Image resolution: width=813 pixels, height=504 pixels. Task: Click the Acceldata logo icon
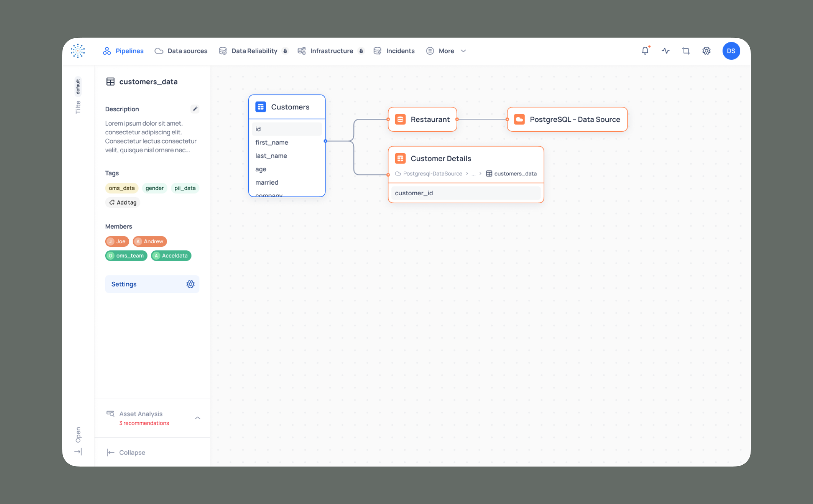tap(78, 51)
